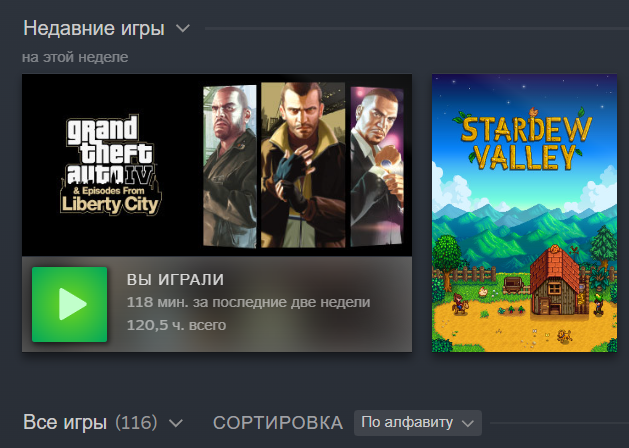Click the white play triangle icon
This screenshot has height=448, width=629.
pos(72,304)
